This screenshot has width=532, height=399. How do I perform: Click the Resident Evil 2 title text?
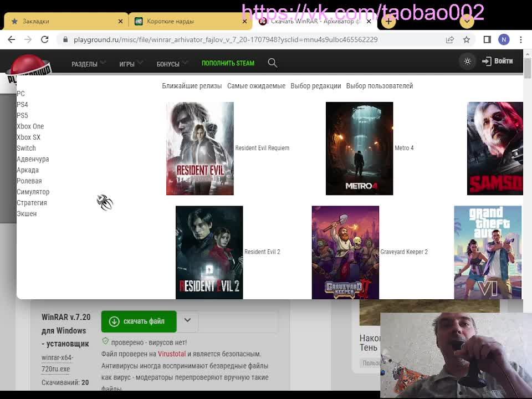[262, 252]
